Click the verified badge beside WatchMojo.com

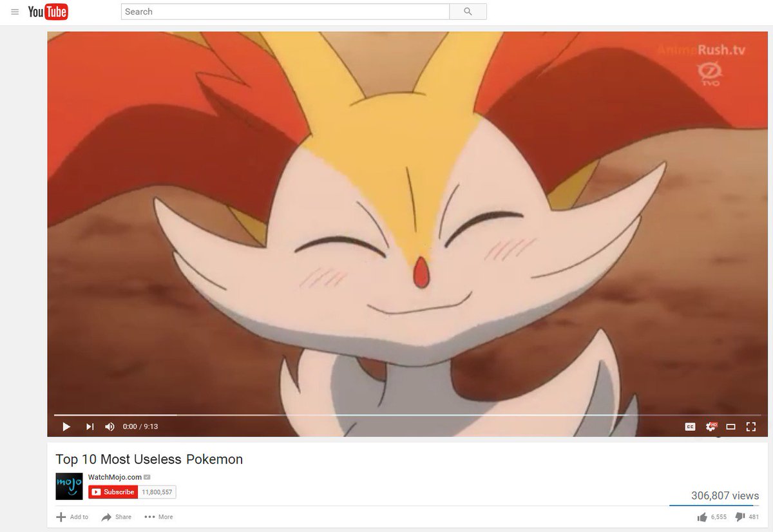click(147, 477)
